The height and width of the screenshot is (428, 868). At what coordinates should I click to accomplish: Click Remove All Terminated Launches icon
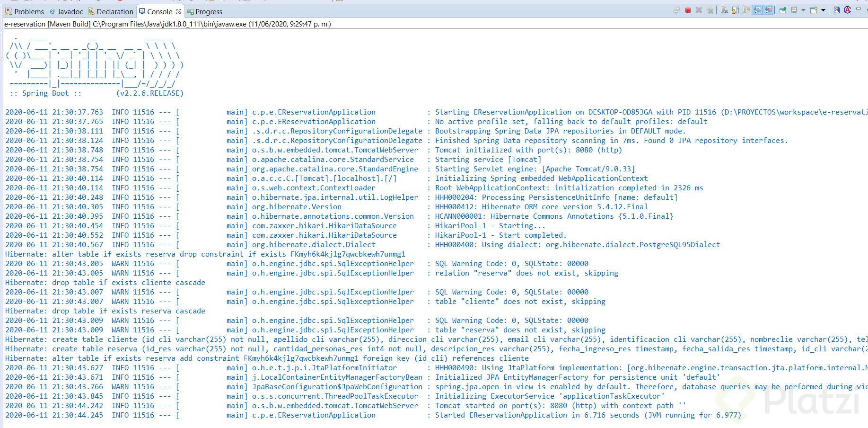(x=710, y=10)
